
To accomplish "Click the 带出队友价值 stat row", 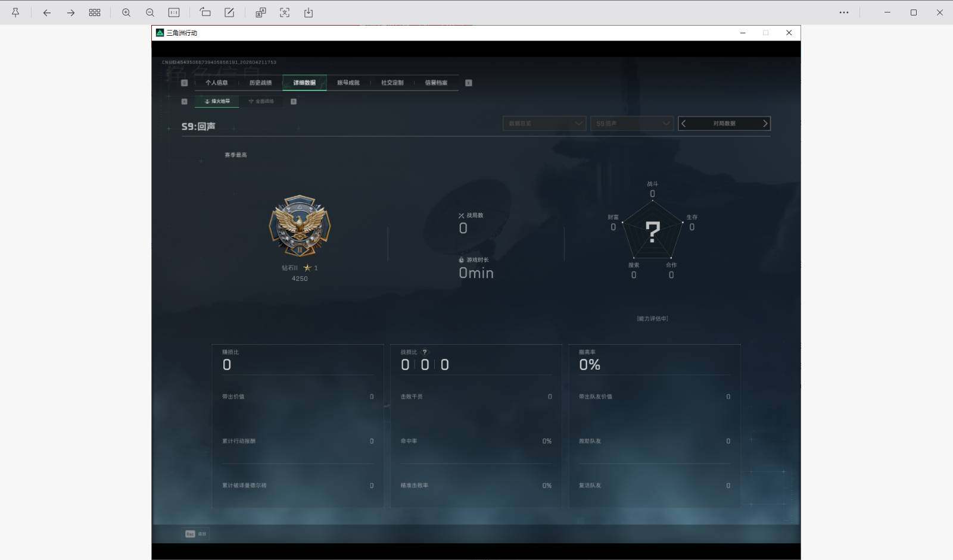I will 655,396.
